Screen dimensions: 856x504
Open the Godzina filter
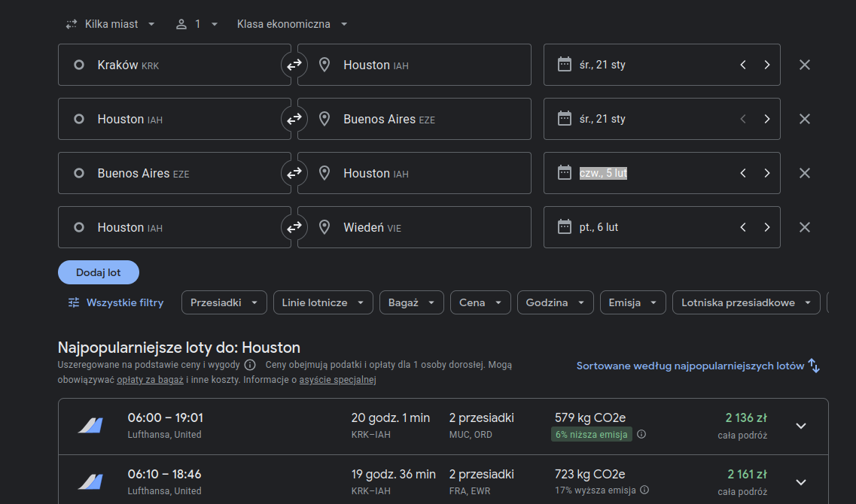pyautogui.click(x=555, y=302)
